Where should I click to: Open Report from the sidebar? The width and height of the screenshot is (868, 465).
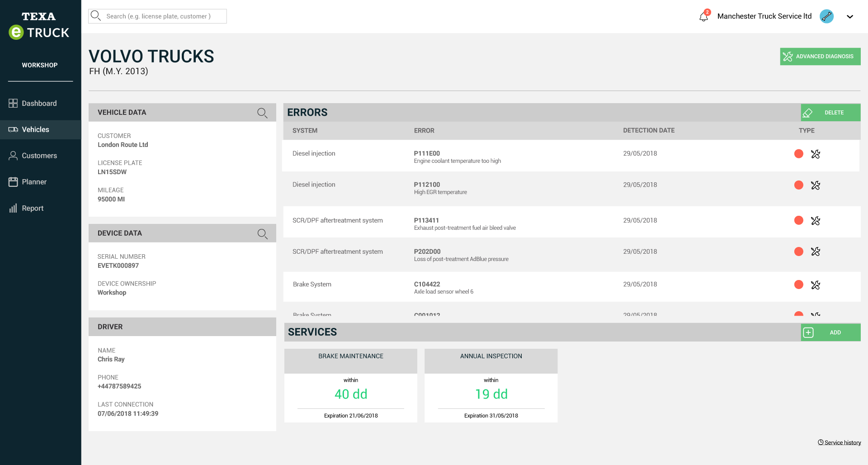[x=40, y=208]
